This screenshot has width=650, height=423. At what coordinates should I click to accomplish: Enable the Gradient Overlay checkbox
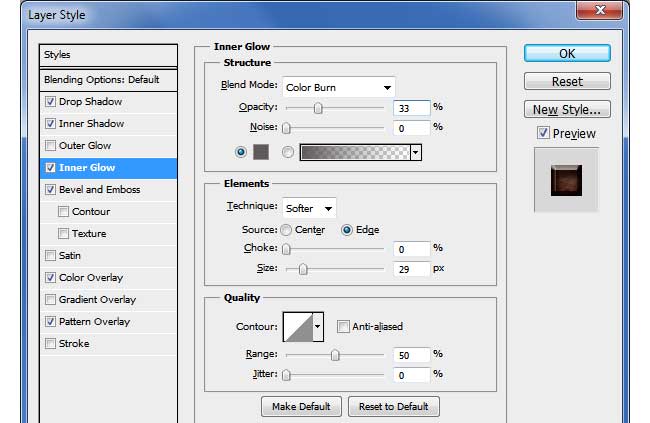(x=50, y=299)
